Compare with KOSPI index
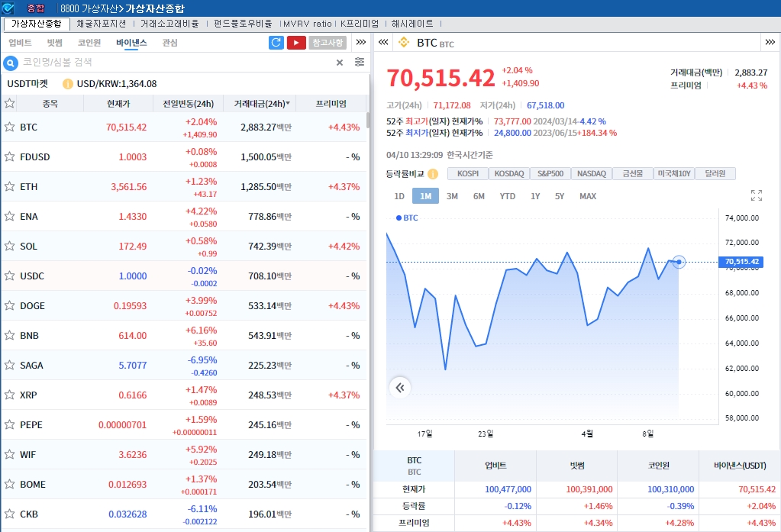The width and height of the screenshot is (781, 532). tap(468, 173)
